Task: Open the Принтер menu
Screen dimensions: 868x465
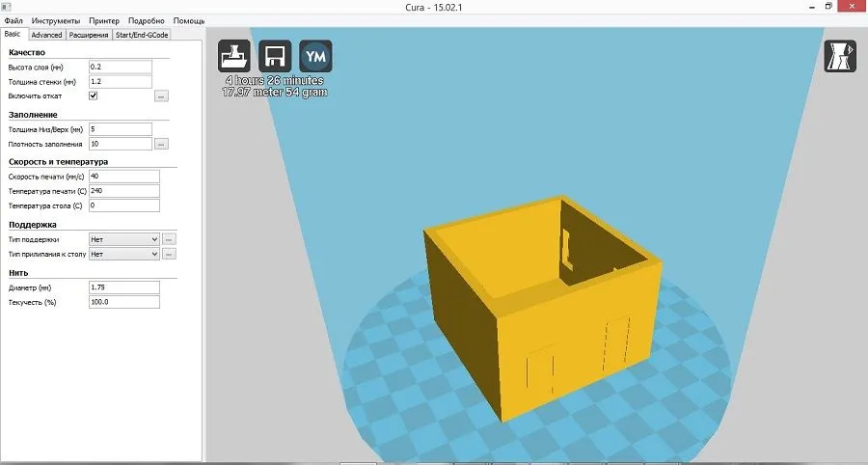Action: point(104,20)
